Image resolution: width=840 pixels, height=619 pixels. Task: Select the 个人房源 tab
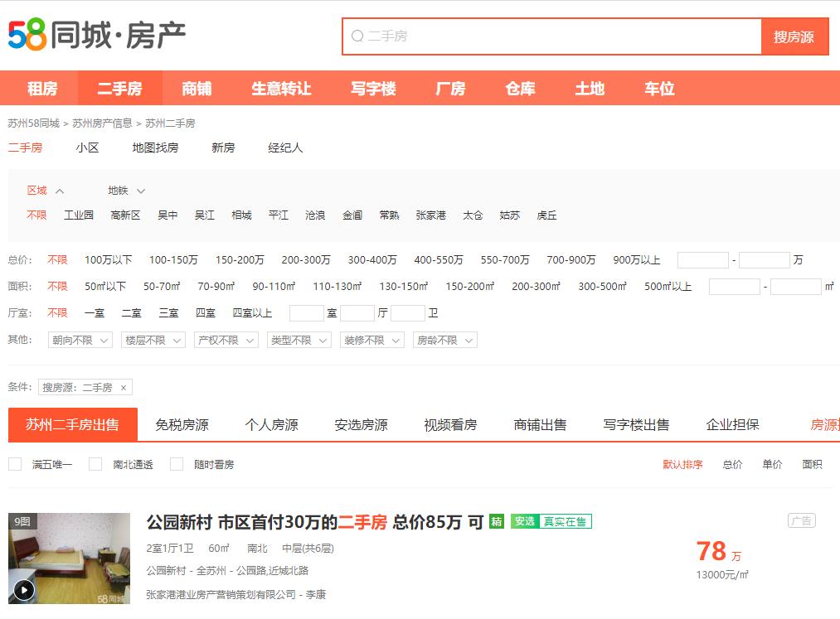[272, 423]
